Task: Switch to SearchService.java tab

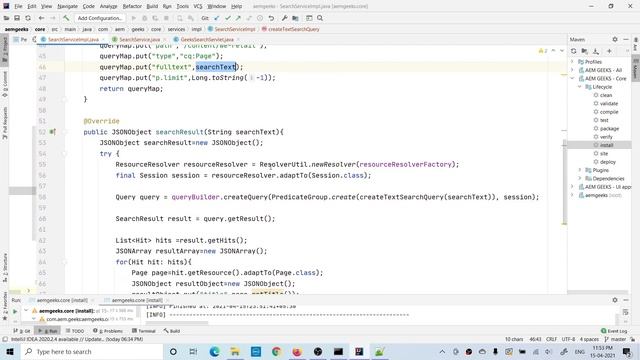Action: click(x=140, y=40)
